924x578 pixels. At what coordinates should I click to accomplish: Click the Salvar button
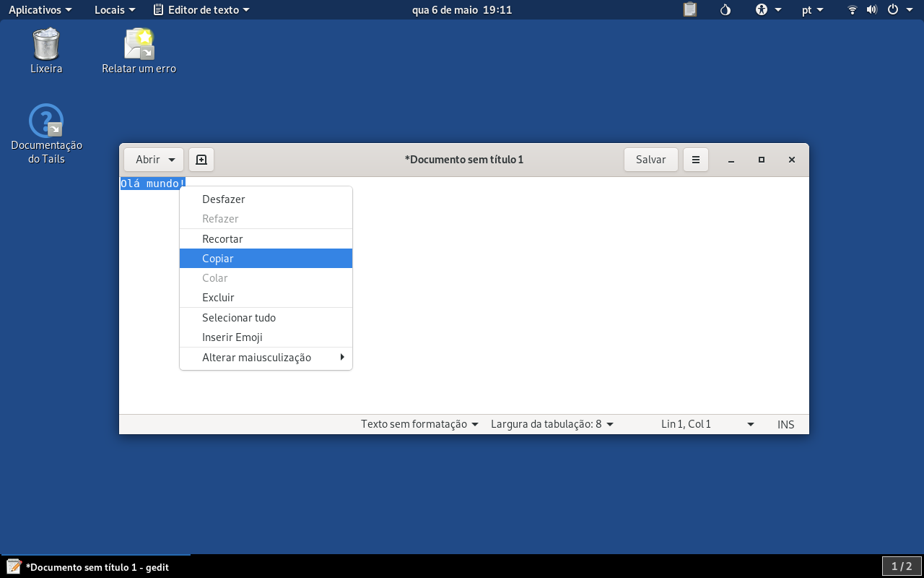(x=651, y=160)
